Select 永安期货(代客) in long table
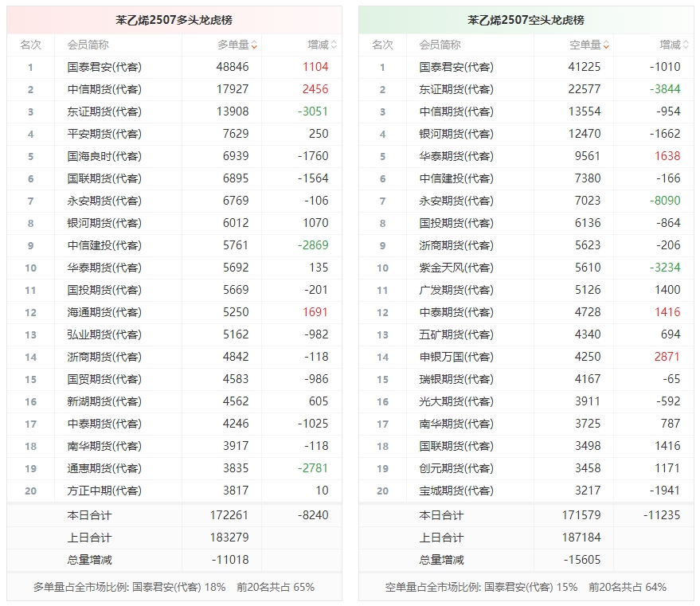The width and height of the screenshot is (700, 606). [104, 201]
